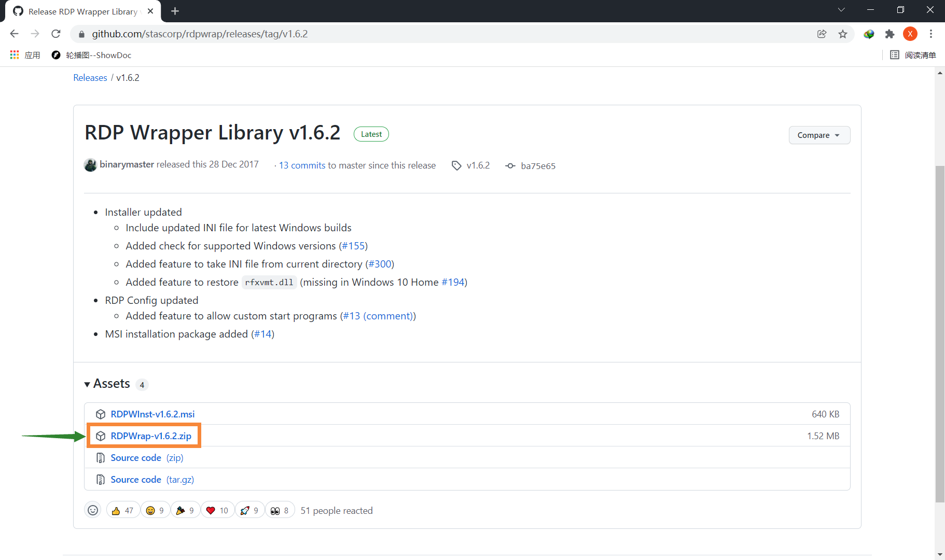Screen dimensions: 945x560
Task: Bookmark this page with the star icon
Action: [x=843, y=34]
